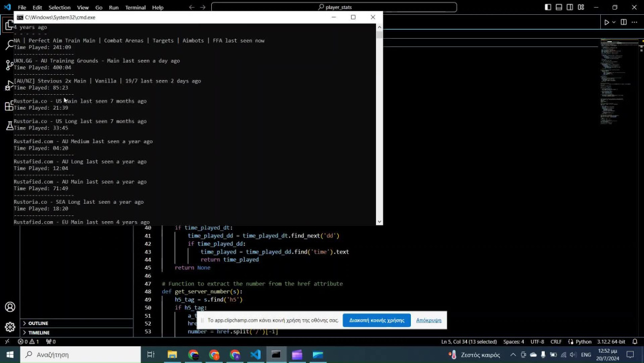
Task: Click Ζεστός καιρός weather widget
Action: 475,355
